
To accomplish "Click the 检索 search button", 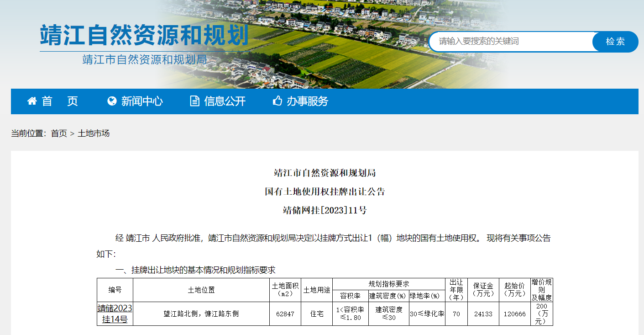I will (x=615, y=42).
